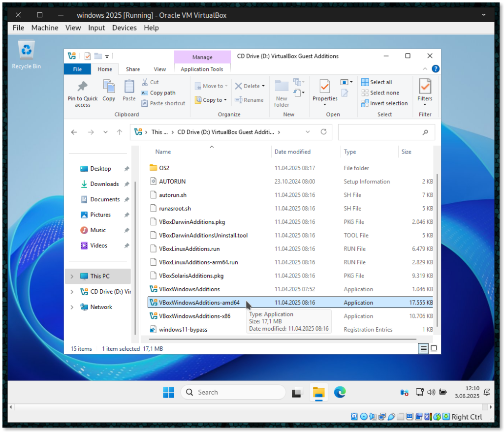
Task: Click the Copy icon in Clipboard group
Action: [x=109, y=87]
